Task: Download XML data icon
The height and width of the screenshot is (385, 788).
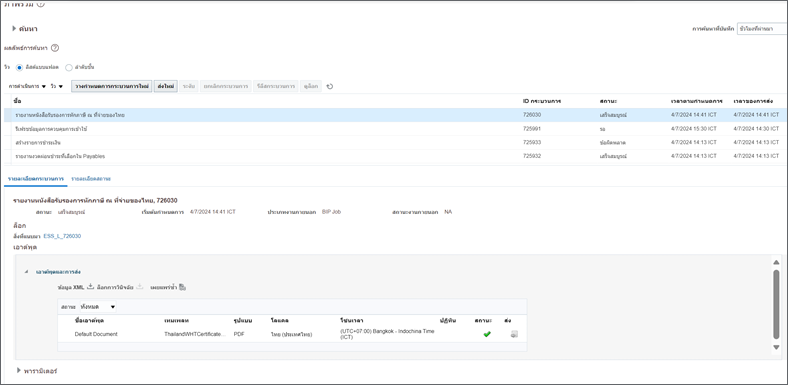Action: pyautogui.click(x=90, y=287)
